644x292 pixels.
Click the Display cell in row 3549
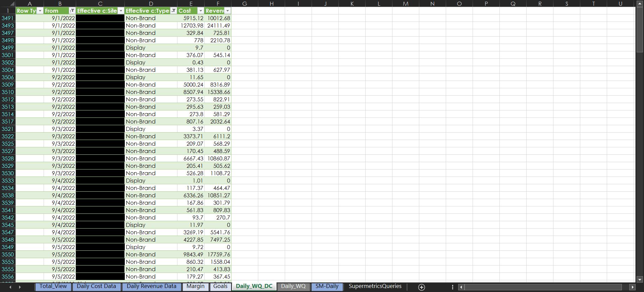151,247
